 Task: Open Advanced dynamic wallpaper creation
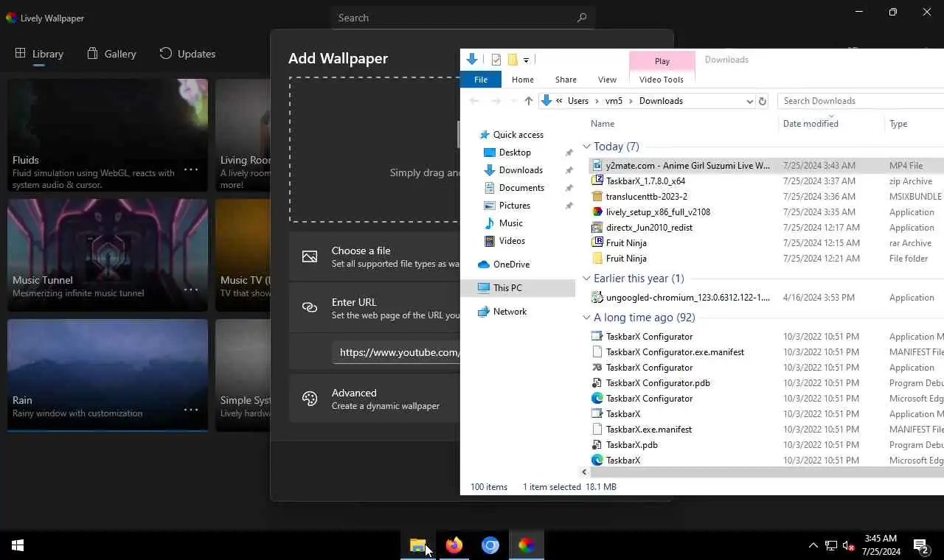tap(375, 399)
